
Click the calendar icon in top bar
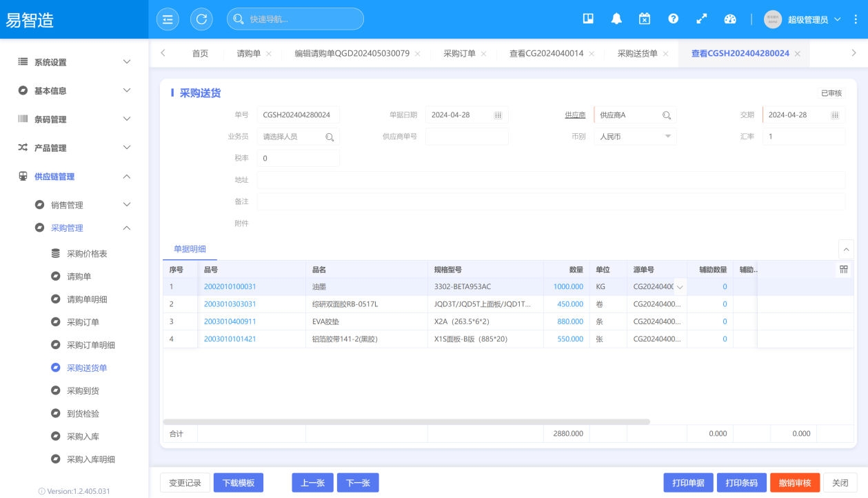click(x=645, y=19)
